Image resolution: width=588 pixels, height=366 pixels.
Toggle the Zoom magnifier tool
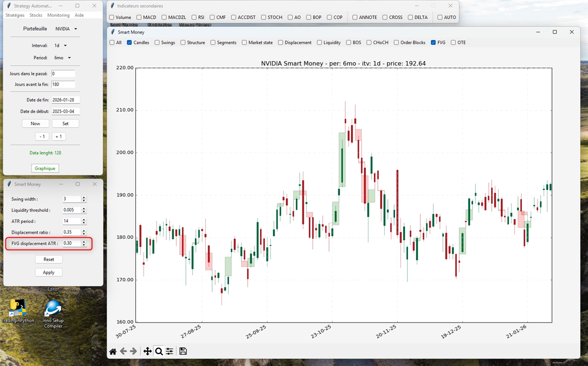pos(159,351)
